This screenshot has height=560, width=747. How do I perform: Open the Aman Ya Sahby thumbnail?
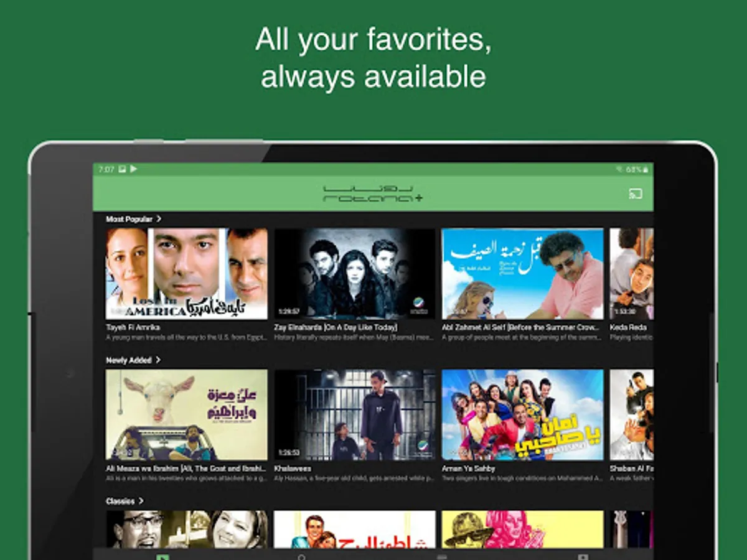(523, 415)
